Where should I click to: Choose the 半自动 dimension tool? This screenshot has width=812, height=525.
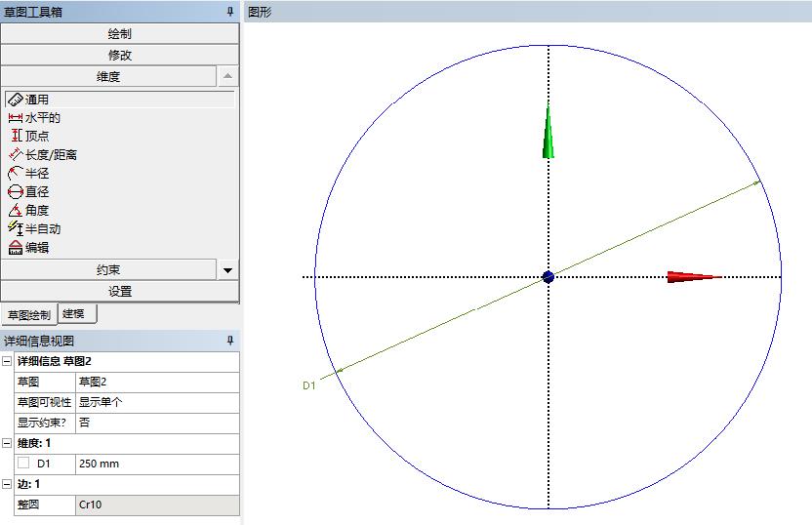42,229
